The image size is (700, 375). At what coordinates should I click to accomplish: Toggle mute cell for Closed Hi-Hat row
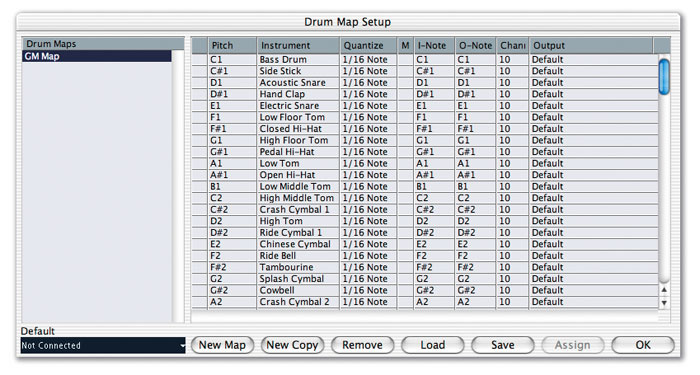pyautogui.click(x=405, y=129)
